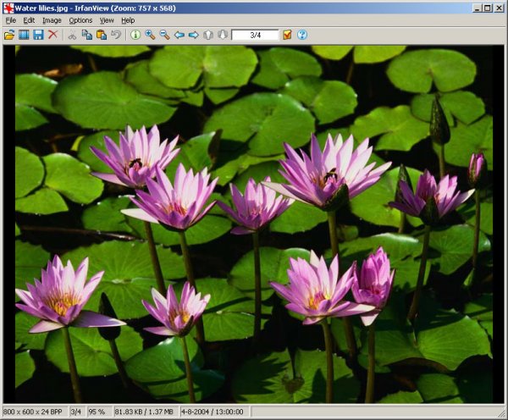Image resolution: width=508 pixels, height=420 pixels.
Task: Click the Open file folder icon
Action: point(9,35)
